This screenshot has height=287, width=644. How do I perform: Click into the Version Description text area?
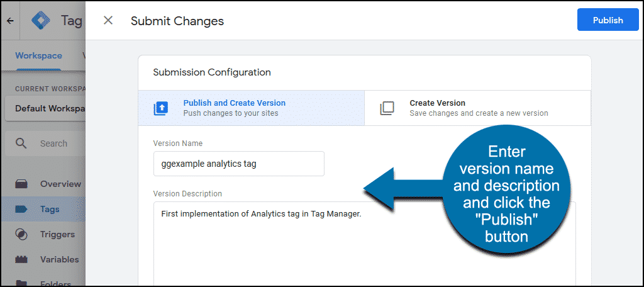[x=365, y=242]
